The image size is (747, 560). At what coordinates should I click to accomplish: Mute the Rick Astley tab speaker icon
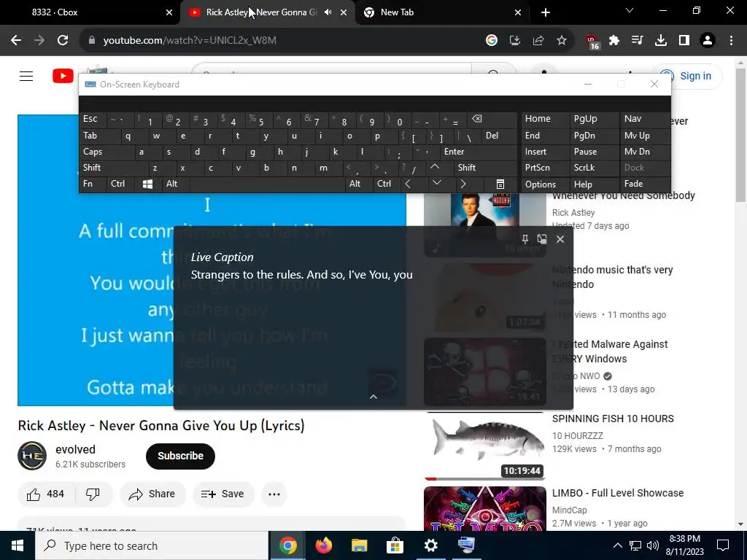328,12
